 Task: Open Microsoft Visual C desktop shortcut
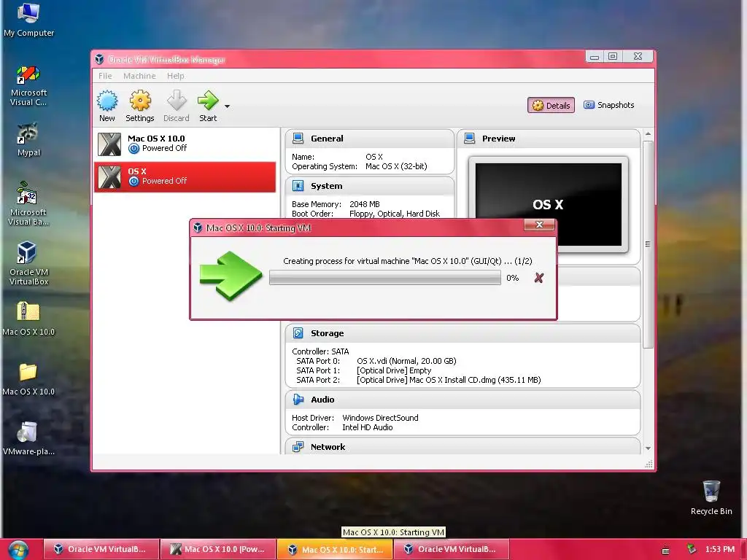pyautogui.click(x=28, y=86)
